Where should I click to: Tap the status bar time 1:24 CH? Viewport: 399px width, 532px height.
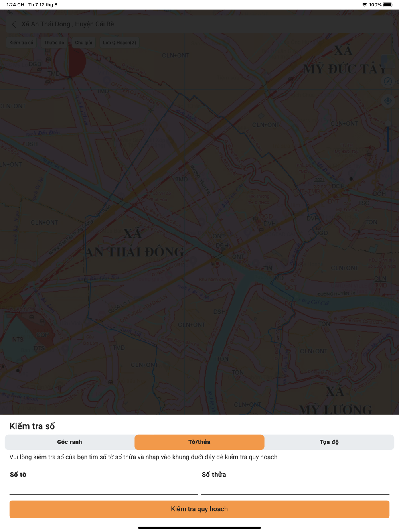coord(15,5)
